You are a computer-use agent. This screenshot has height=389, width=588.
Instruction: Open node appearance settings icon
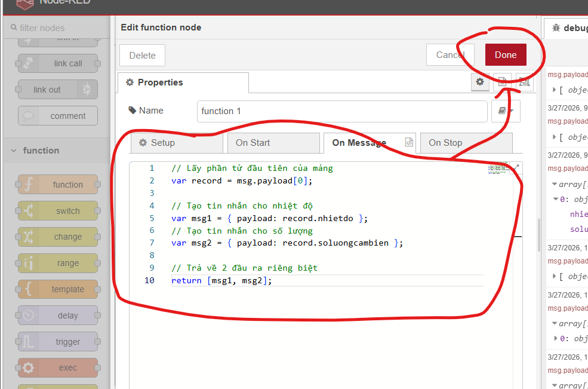click(x=524, y=82)
